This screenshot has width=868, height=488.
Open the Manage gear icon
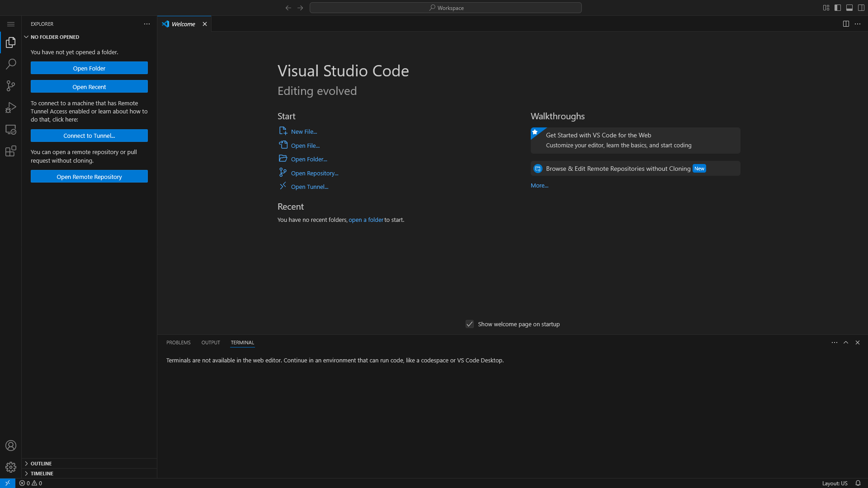click(11, 467)
